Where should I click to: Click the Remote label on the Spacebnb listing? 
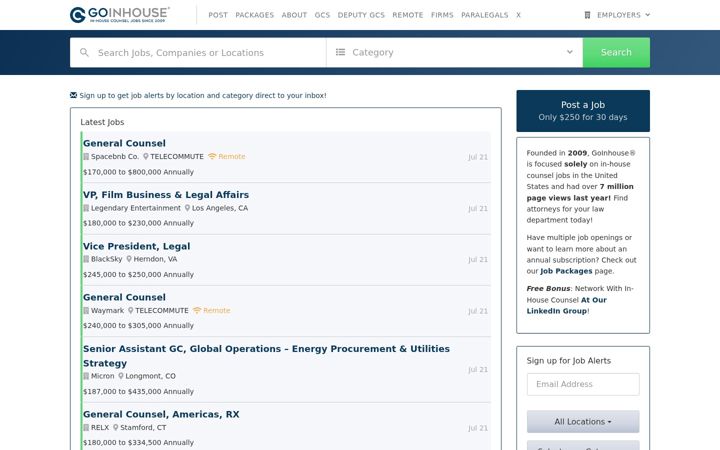[232, 157]
